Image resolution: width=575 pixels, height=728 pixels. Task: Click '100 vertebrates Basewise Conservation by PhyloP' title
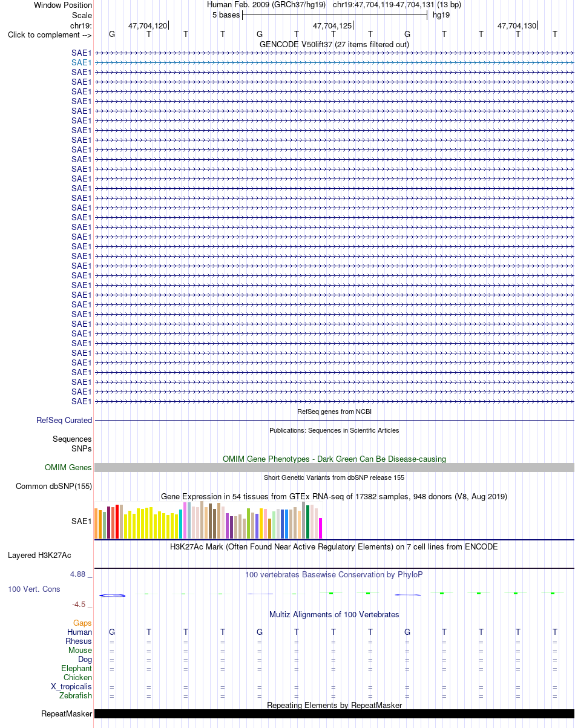coord(334,574)
